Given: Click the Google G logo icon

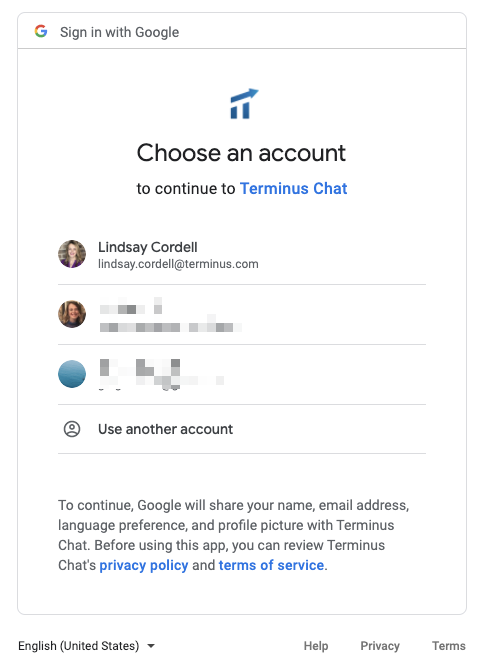Looking at the screenshot, I should point(41,31).
